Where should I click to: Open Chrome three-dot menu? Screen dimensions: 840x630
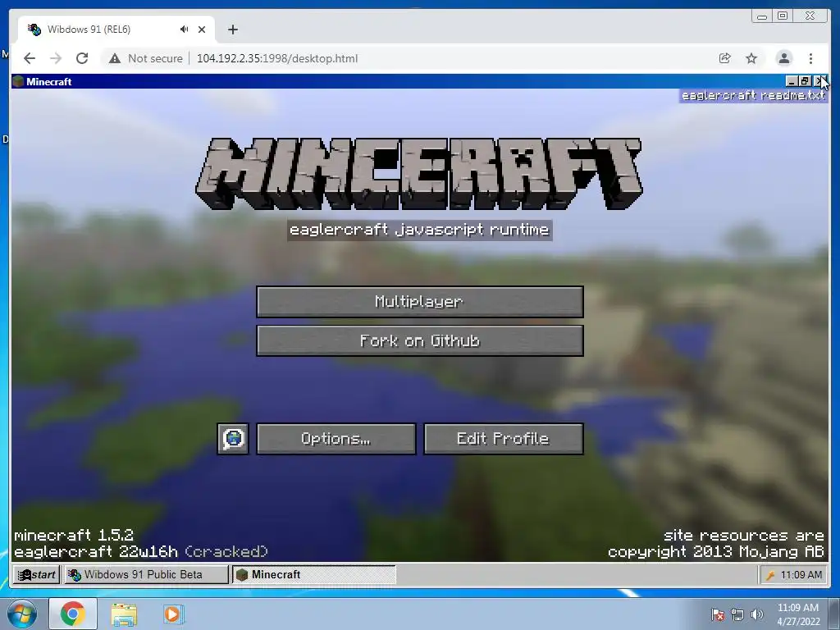810,58
